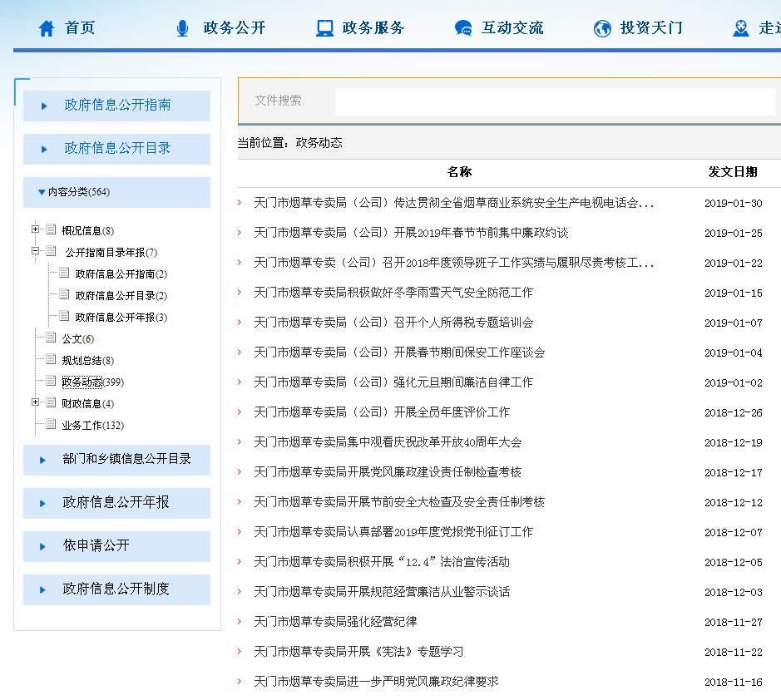
Task: Click the home icon beside 首页
Action: point(47,28)
